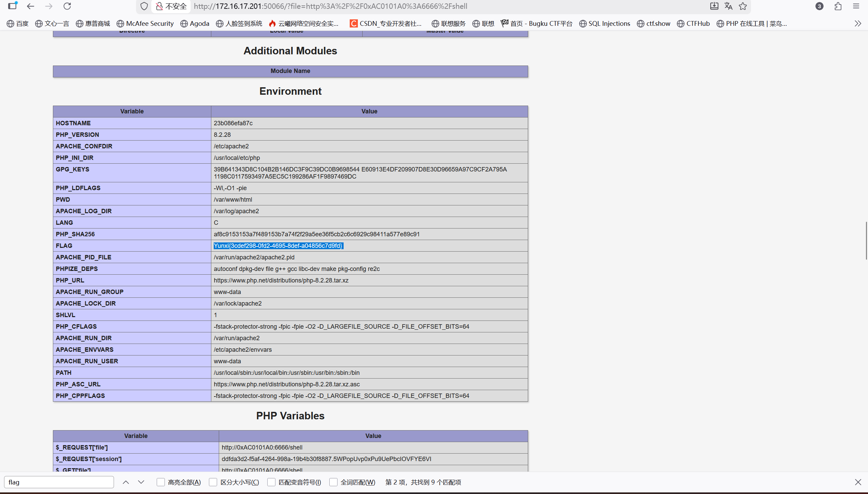Click the vertical page scrollbar thumb

coord(866,240)
